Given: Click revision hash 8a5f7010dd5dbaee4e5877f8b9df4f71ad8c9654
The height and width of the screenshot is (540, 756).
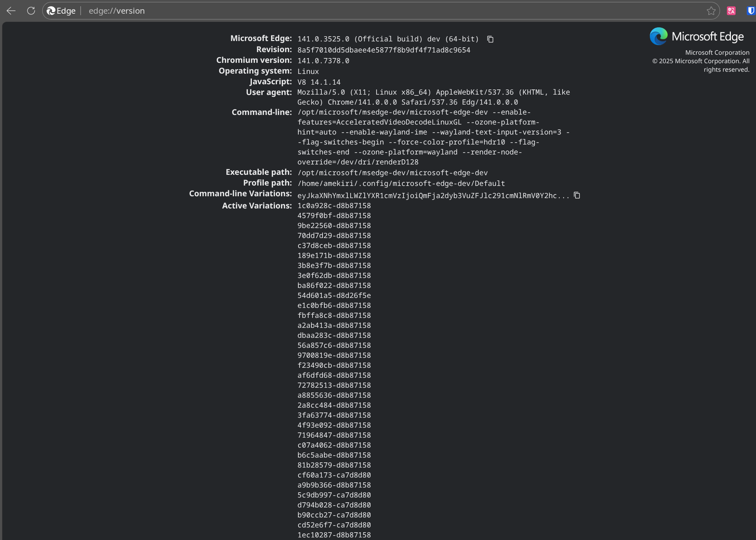Looking at the screenshot, I should (384, 50).
